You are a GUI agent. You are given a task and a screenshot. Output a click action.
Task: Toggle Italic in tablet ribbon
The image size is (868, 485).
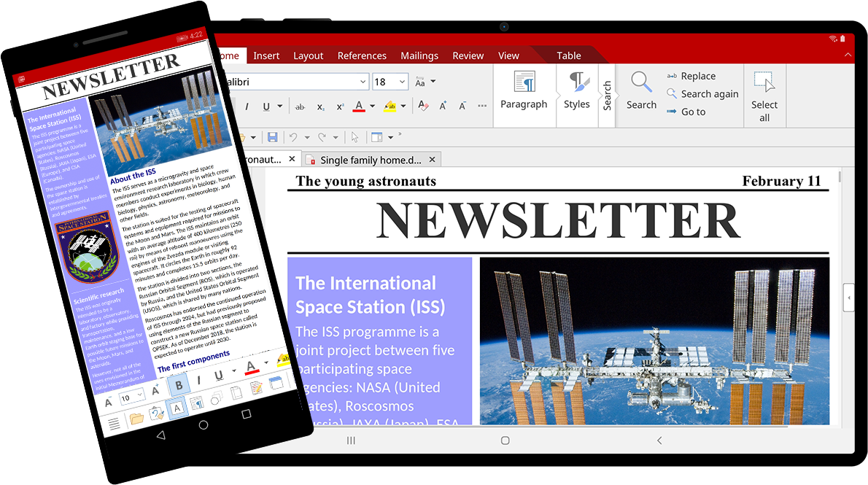pos(247,106)
